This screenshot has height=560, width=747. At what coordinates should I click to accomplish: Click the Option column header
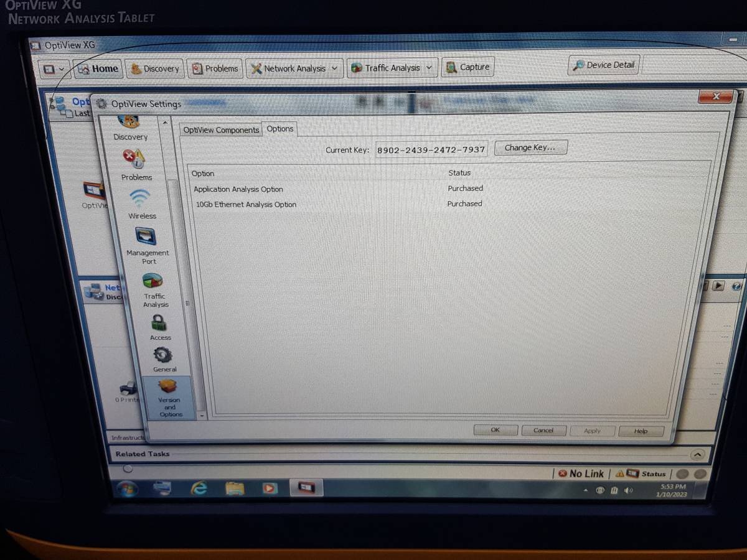[x=203, y=174]
